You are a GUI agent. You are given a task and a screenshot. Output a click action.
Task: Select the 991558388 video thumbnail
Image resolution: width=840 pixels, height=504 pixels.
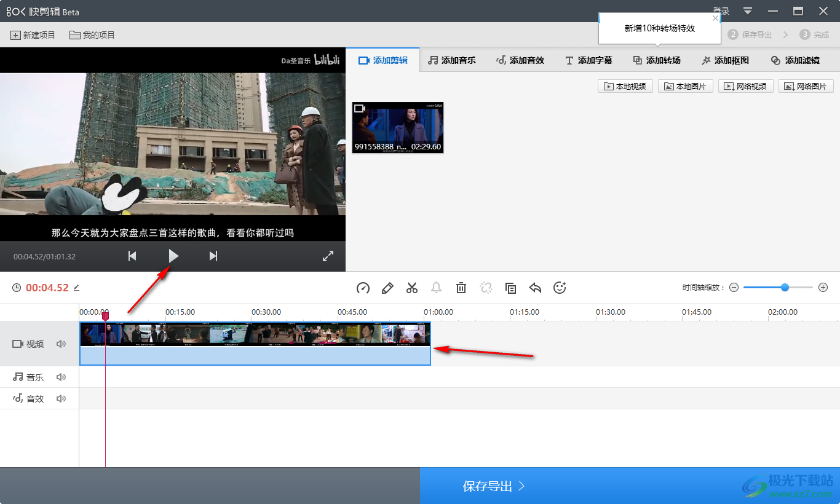click(x=398, y=128)
